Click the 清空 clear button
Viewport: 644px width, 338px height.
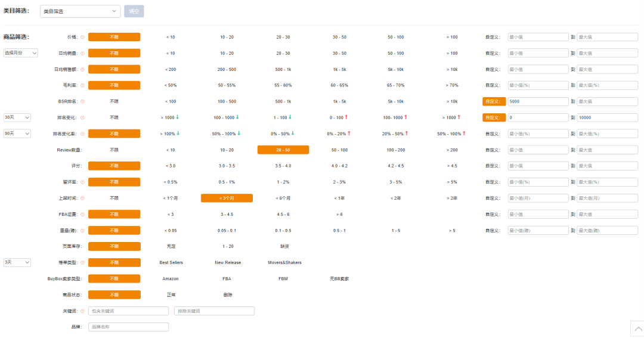pos(134,11)
